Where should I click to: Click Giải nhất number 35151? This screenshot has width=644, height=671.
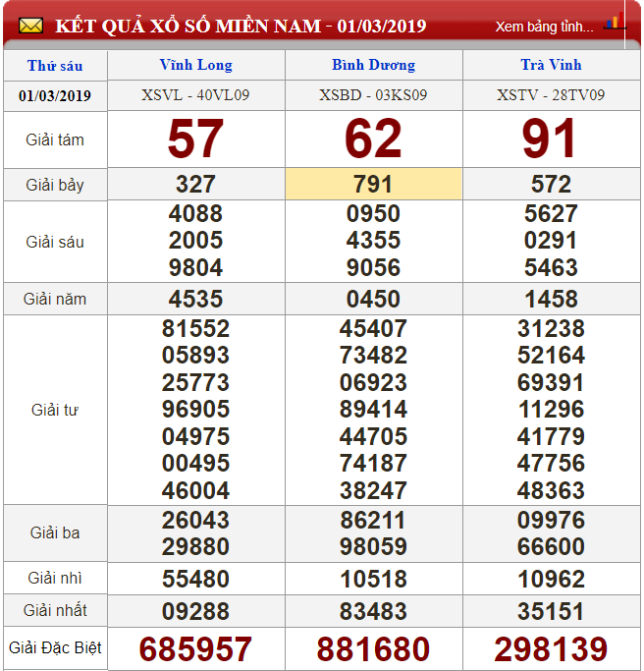(551, 611)
